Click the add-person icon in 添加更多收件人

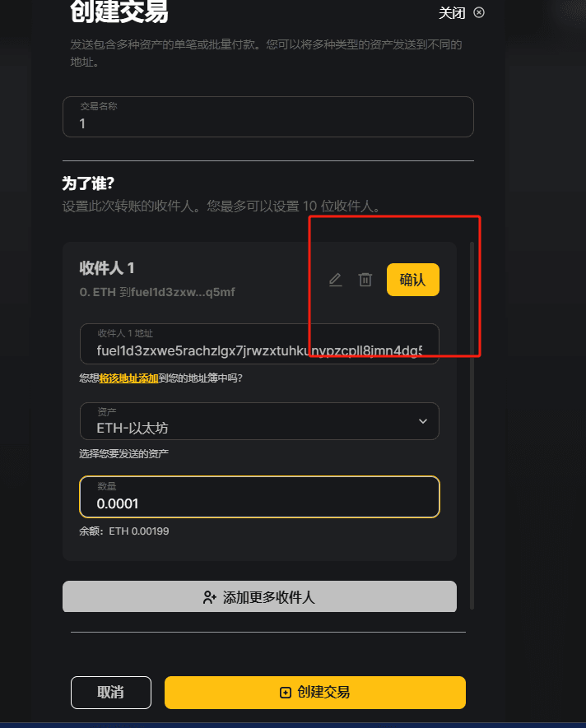click(210, 597)
